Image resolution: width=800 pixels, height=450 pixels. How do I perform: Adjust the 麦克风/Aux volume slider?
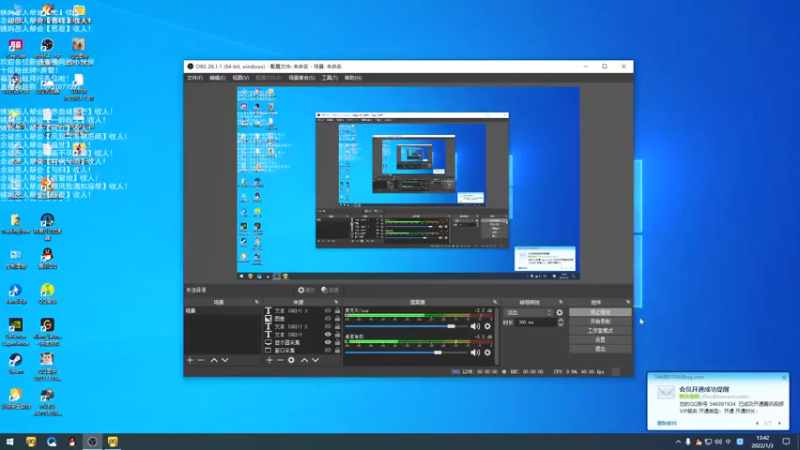coord(406,326)
